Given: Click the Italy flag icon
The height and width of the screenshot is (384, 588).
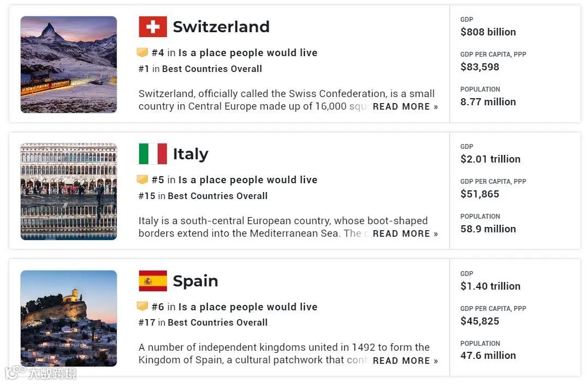Looking at the screenshot, I should click(x=153, y=154).
